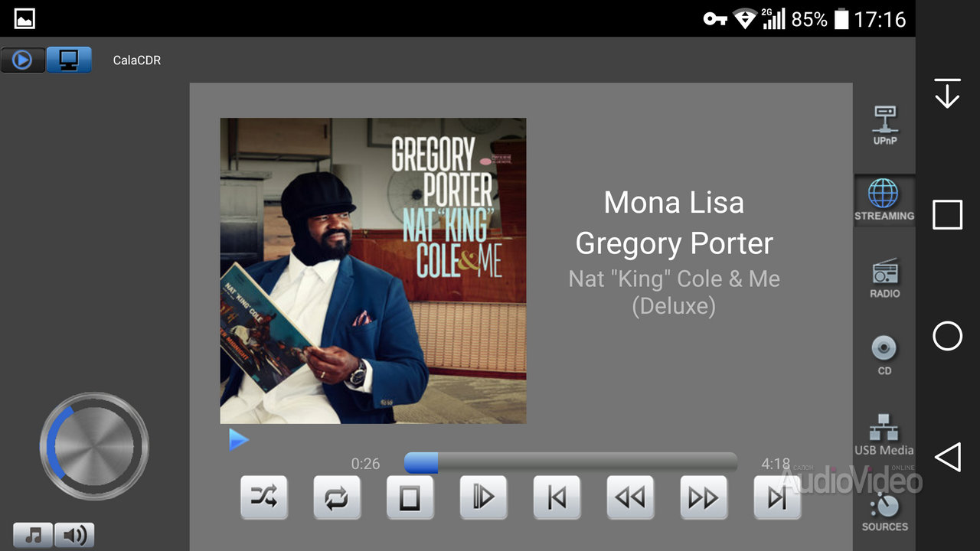Viewport: 980px width, 551px height.
Task: Tap the image notification icon in status bar
Action: click(x=24, y=19)
